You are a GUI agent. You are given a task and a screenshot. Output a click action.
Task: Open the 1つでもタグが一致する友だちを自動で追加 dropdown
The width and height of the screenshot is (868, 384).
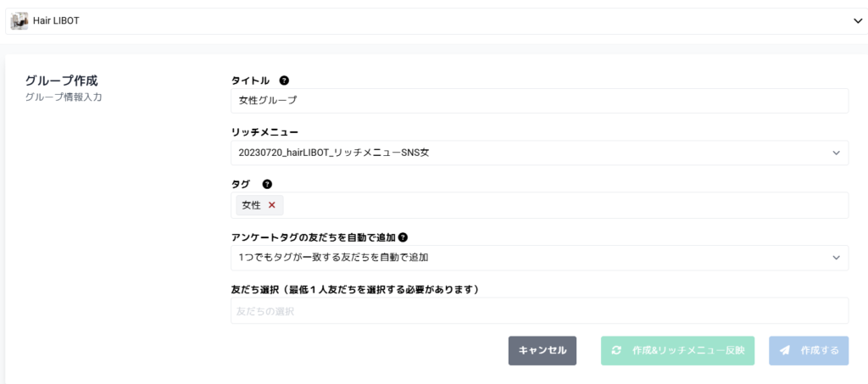pyautogui.click(x=526, y=257)
